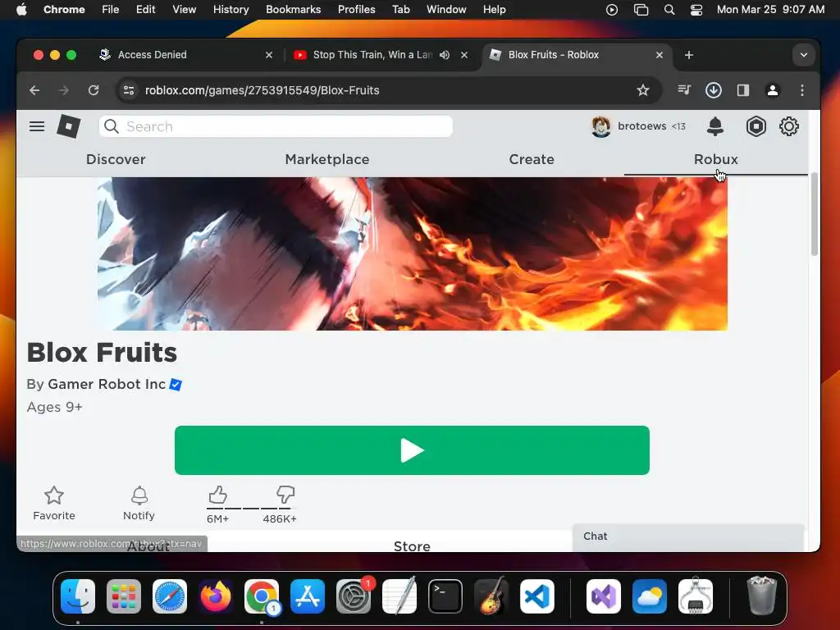Open Launchpad from the dock
Screen dimensions: 840x630
[124, 596]
